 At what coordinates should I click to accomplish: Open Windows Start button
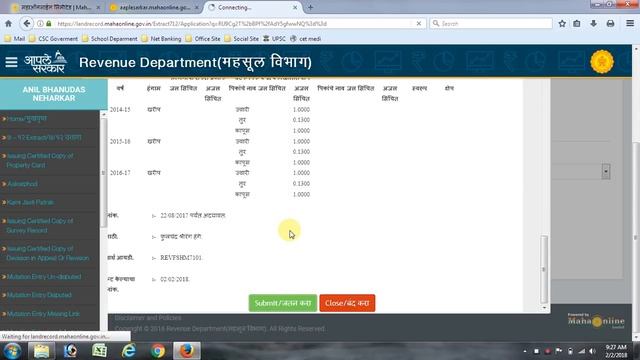pos(12,351)
